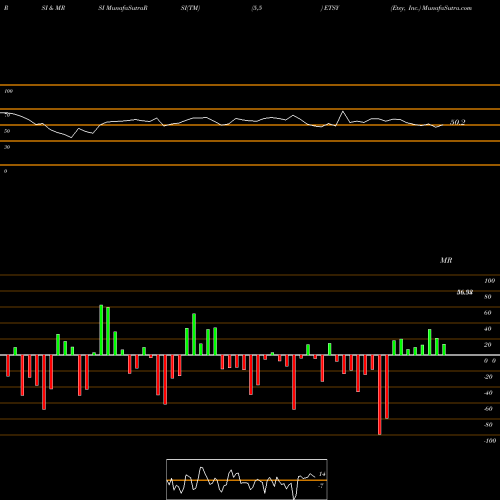The width and height of the screenshot is (500, 500).
Task: Click the '-7' label in the mini chart
Action: [321, 486]
